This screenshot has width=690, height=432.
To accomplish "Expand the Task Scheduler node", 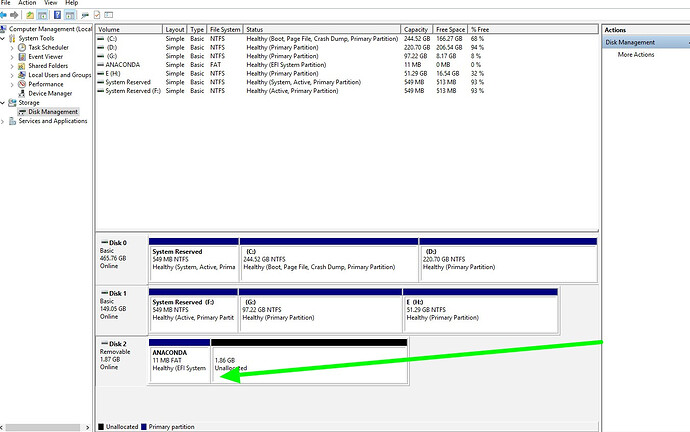I will [x=12, y=48].
